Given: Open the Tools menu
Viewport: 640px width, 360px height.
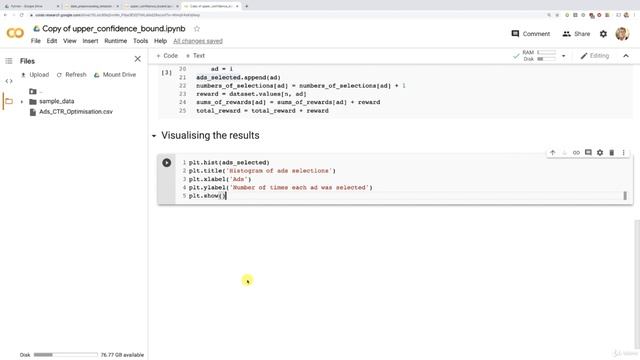Looking at the screenshot, I should tap(140, 41).
